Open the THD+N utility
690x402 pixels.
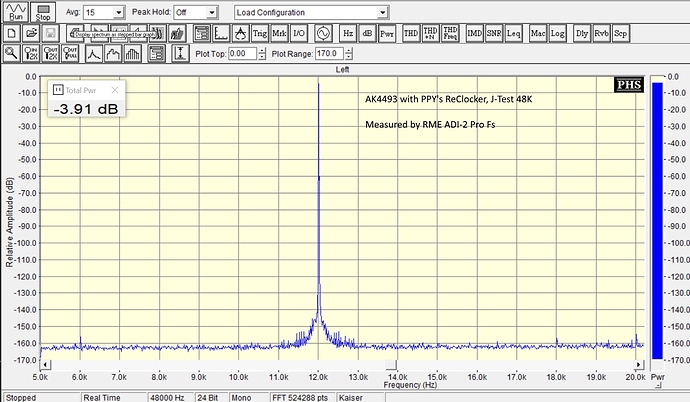pyautogui.click(x=431, y=33)
